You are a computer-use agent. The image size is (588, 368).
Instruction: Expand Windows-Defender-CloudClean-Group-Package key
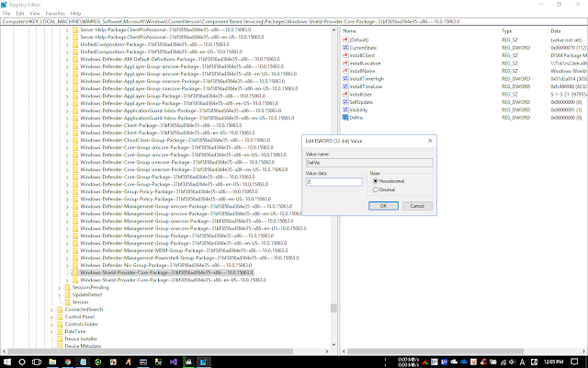tap(67, 141)
